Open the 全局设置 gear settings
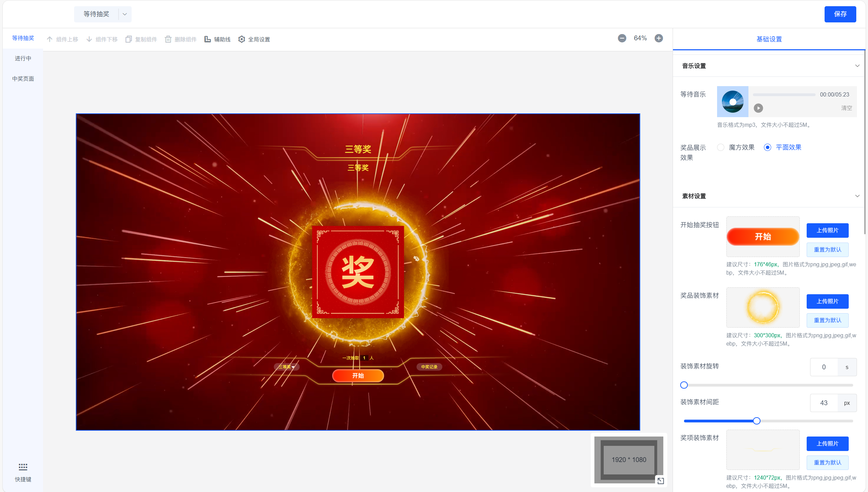Screen dimensions: 868x492 tap(242, 39)
